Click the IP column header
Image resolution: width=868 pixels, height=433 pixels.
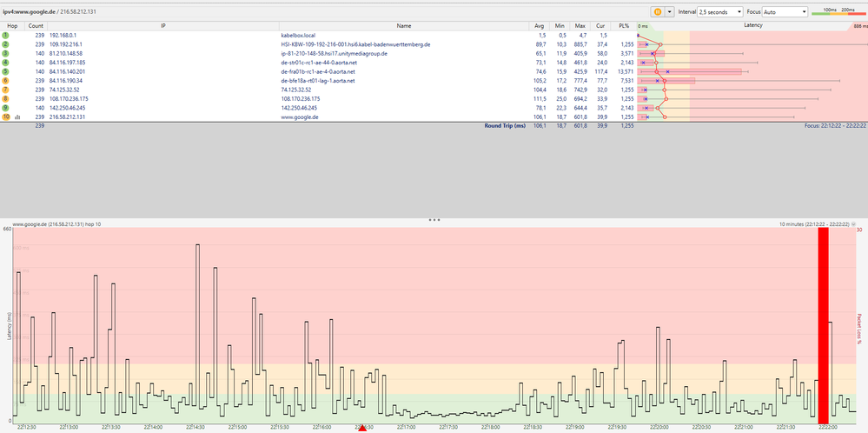pos(163,26)
